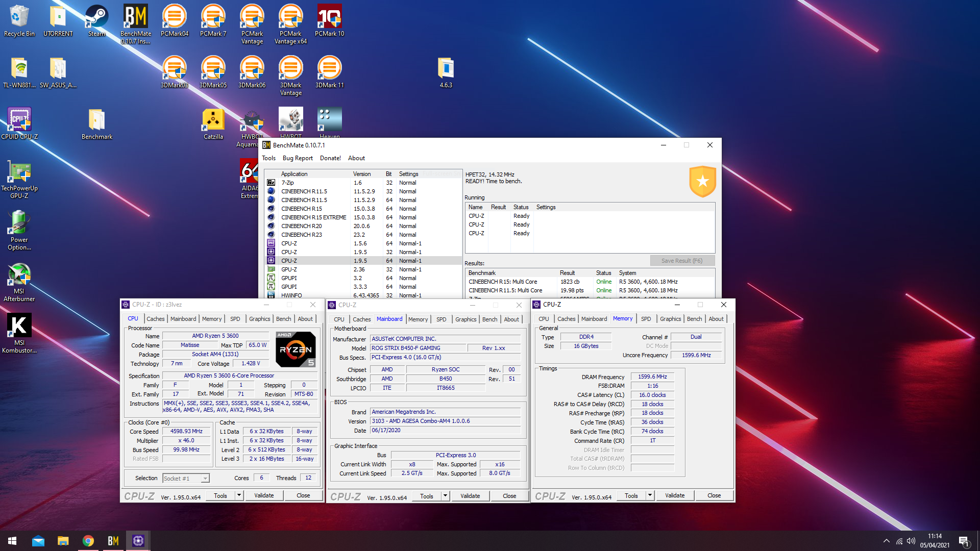Click Validate in middle CPU-Z window

[x=470, y=496]
